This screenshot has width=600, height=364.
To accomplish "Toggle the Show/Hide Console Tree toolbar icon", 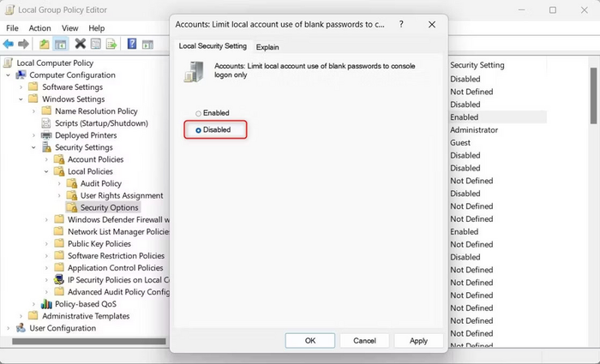I will 61,44.
